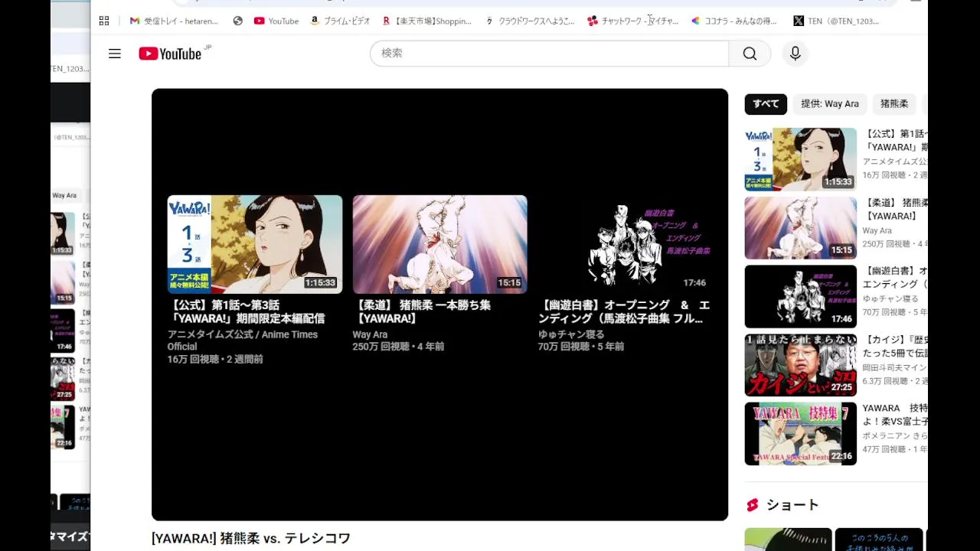
Task: Open 22:16 thumbnail in background window
Action: coord(63,426)
